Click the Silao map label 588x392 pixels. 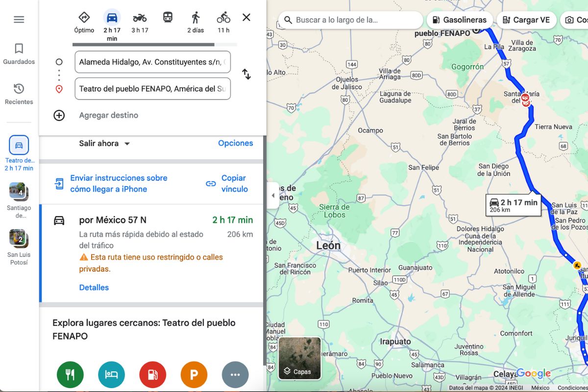[381, 283]
